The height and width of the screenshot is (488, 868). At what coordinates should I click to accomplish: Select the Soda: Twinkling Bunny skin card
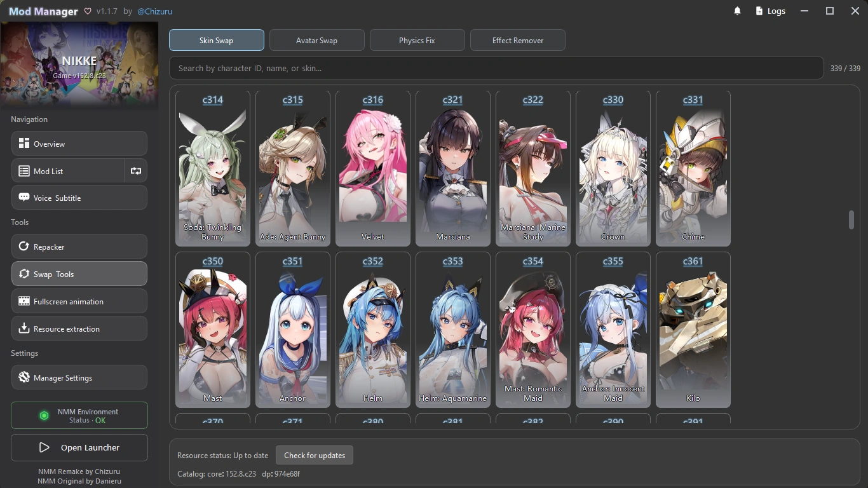pos(213,168)
